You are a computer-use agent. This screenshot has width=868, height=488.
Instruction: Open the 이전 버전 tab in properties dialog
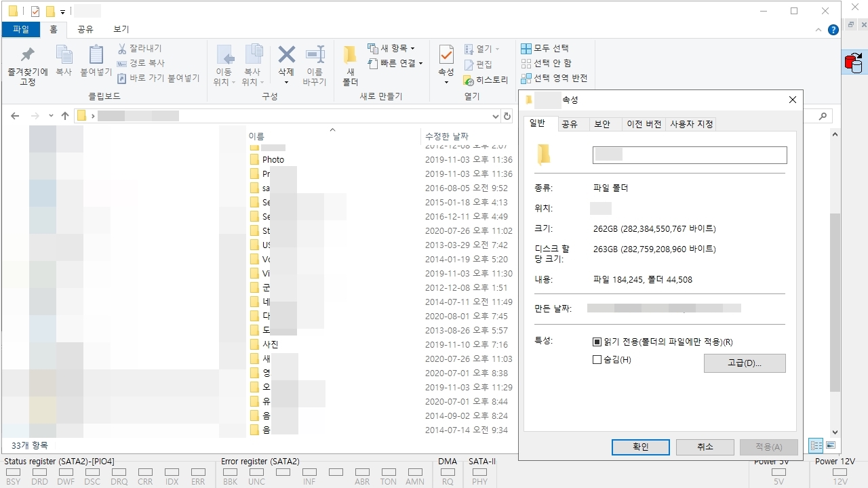644,124
